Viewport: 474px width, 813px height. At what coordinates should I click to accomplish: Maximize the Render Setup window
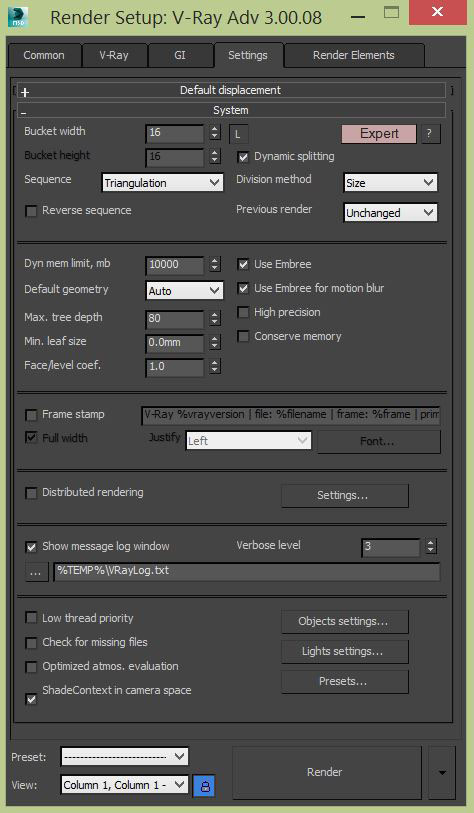click(392, 13)
